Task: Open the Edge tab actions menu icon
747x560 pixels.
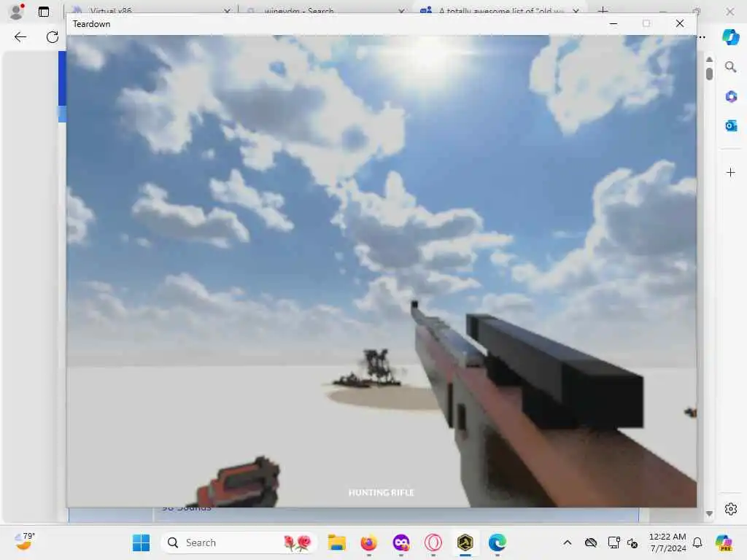Action: pyautogui.click(x=43, y=12)
